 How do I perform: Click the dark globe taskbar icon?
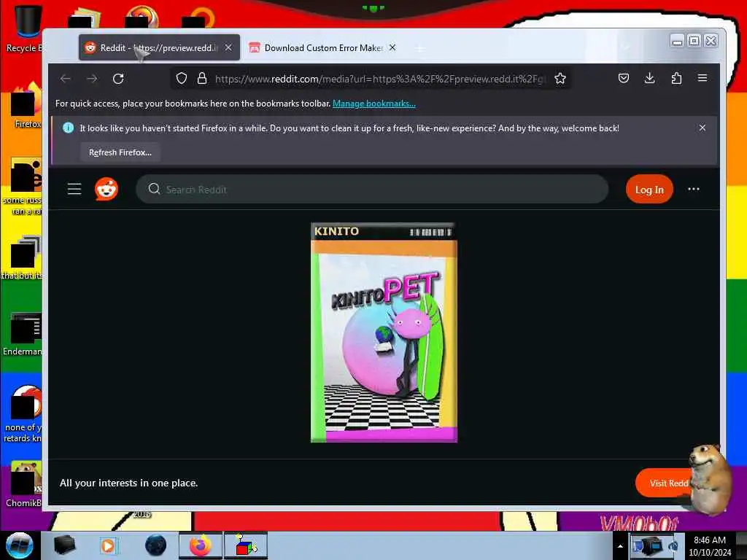tap(156, 545)
